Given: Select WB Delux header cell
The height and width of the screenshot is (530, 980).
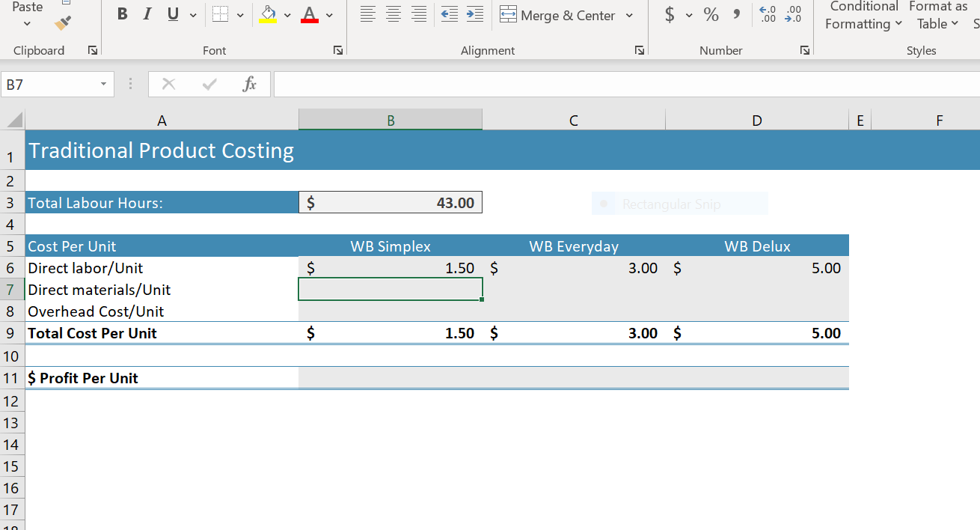Looking at the screenshot, I should (x=757, y=246).
